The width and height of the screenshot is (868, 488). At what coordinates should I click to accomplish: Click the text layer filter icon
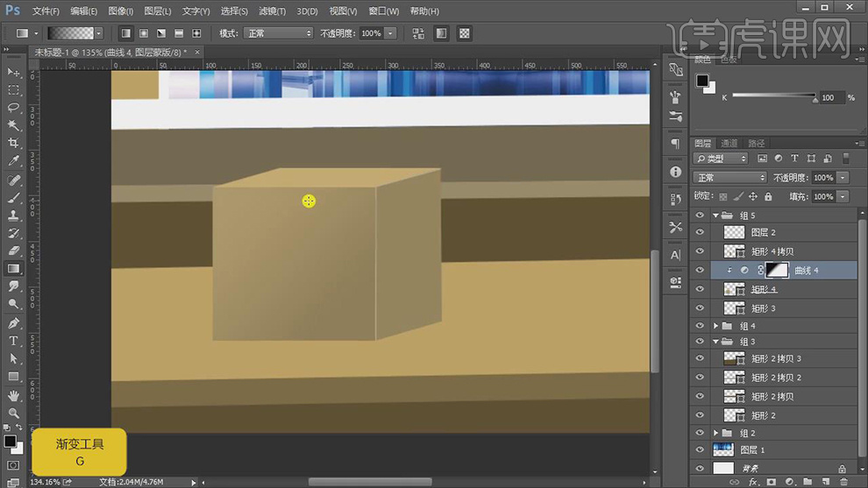794,159
